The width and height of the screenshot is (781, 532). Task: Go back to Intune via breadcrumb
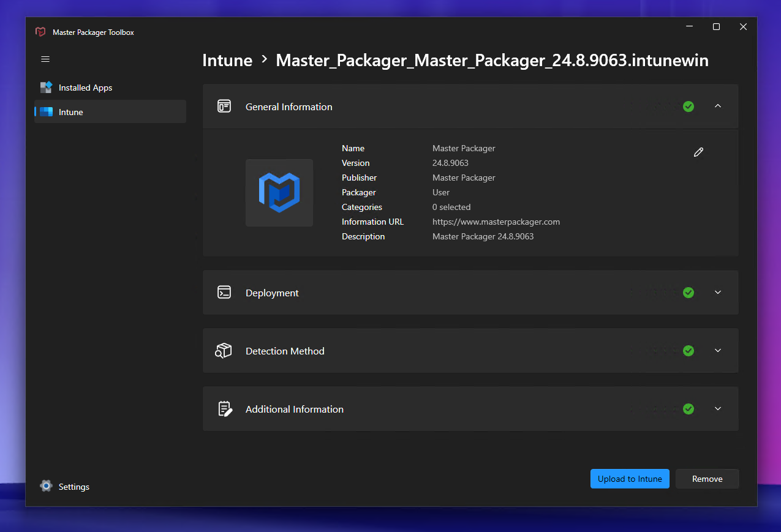[227, 60]
